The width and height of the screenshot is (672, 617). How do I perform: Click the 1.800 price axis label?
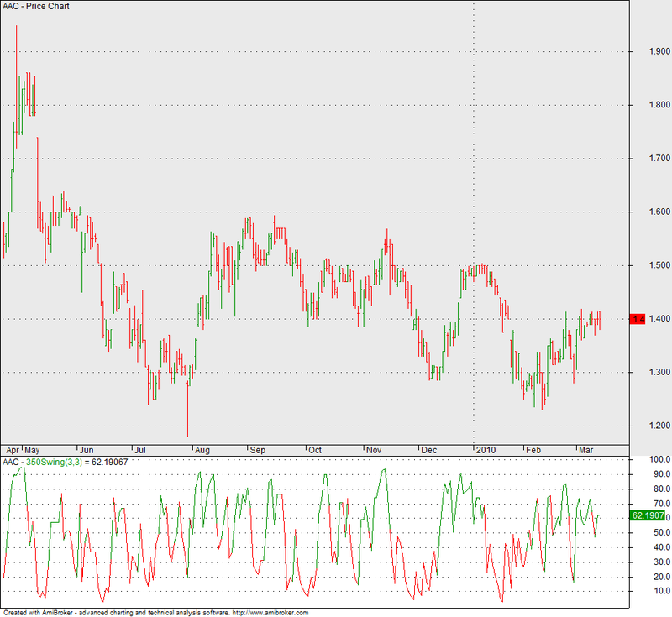[x=659, y=105]
